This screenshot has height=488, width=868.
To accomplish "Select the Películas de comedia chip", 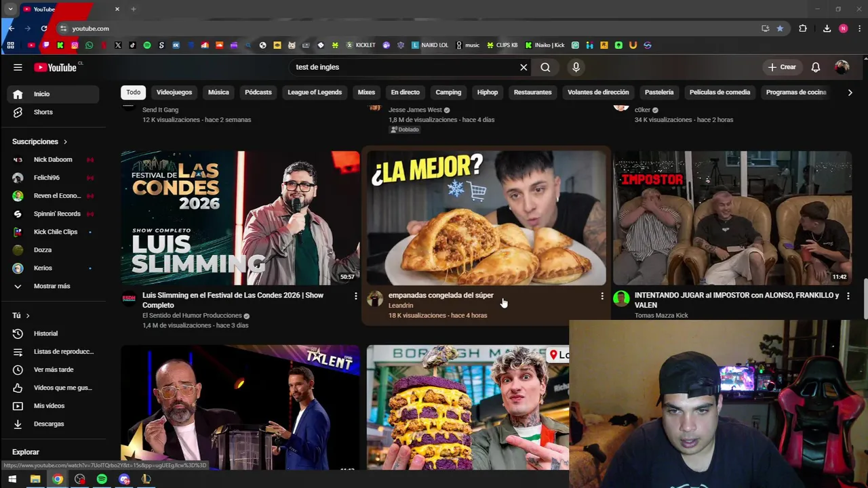I will pyautogui.click(x=720, y=92).
